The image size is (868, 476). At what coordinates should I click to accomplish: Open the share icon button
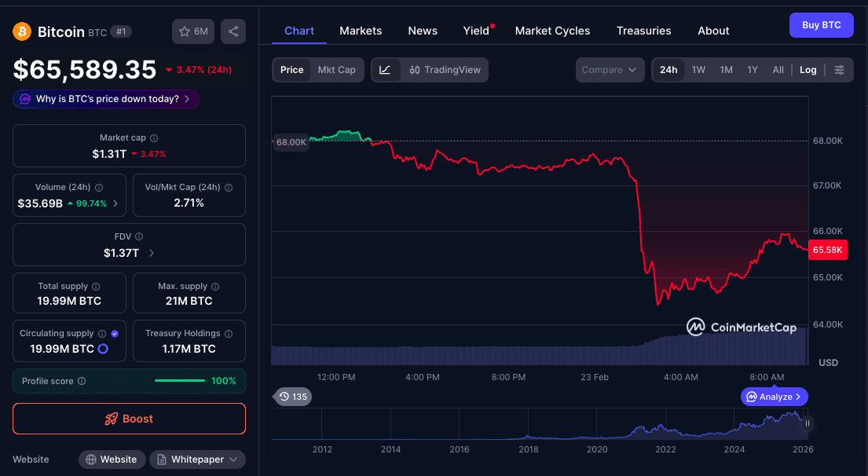[x=233, y=31]
